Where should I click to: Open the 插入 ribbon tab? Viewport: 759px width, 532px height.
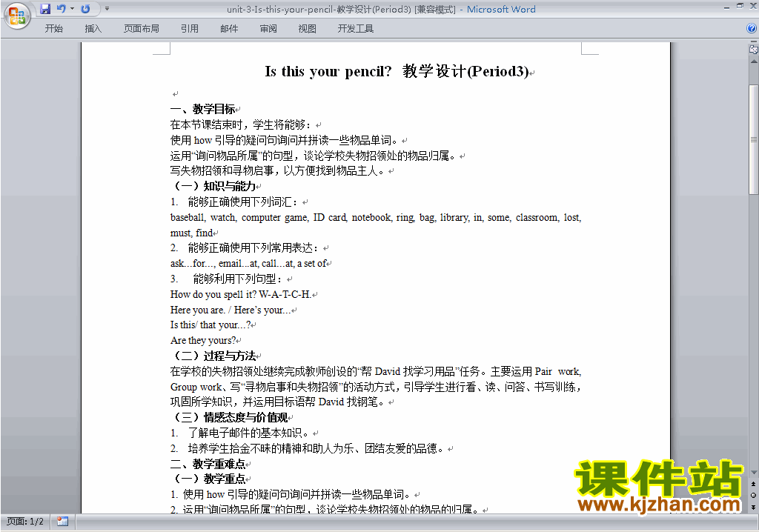(93, 29)
